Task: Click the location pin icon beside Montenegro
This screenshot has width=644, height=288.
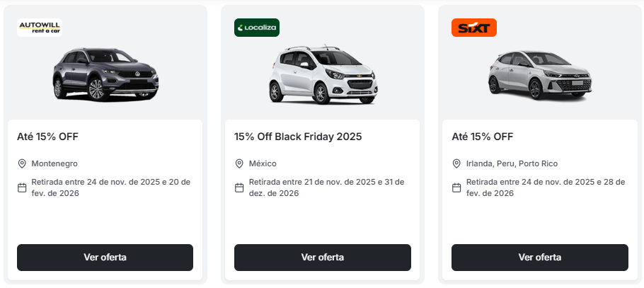Action: click(x=22, y=163)
